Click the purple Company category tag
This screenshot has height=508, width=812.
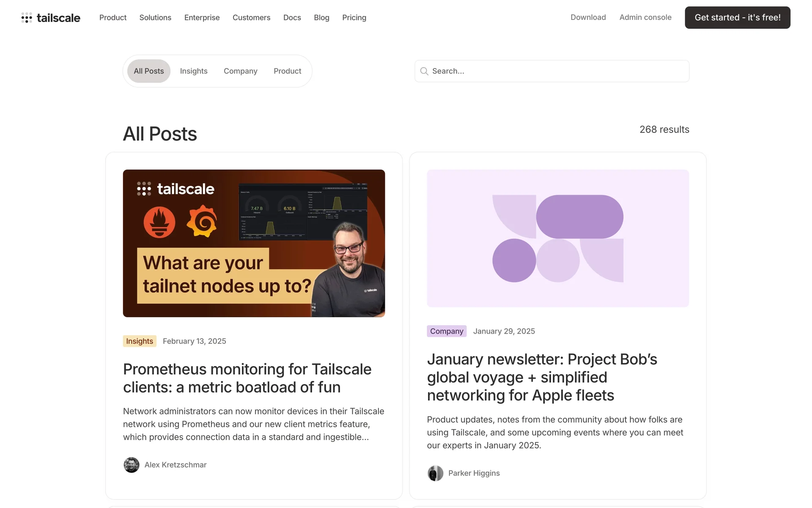(447, 331)
